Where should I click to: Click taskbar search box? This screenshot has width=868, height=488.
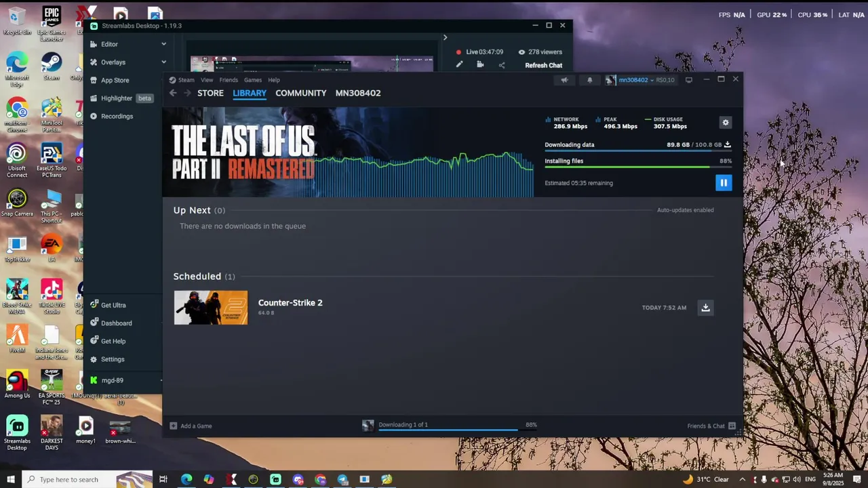(87, 479)
